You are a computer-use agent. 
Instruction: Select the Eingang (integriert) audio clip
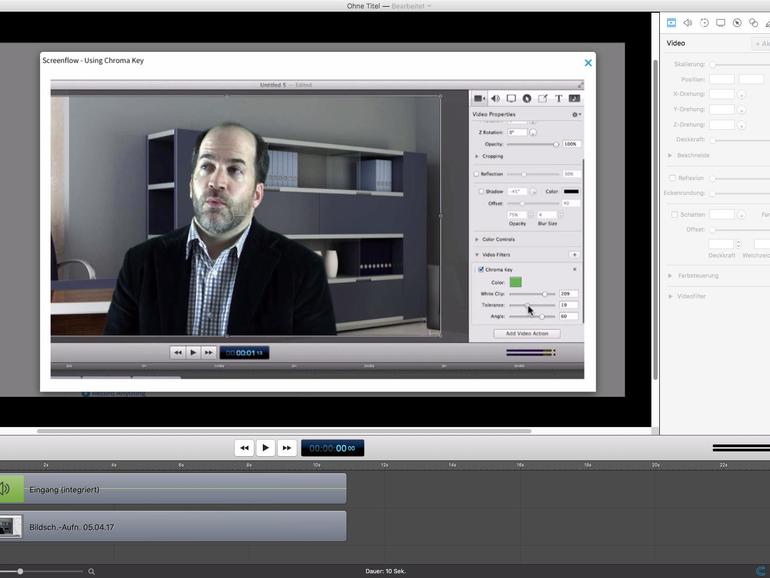pos(173,489)
